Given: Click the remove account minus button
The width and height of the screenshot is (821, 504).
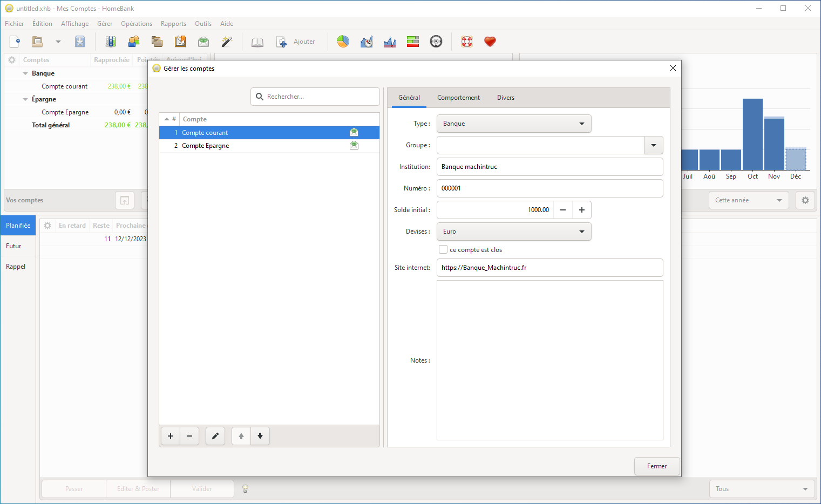Looking at the screenshot, I should (x=189, y=436).
